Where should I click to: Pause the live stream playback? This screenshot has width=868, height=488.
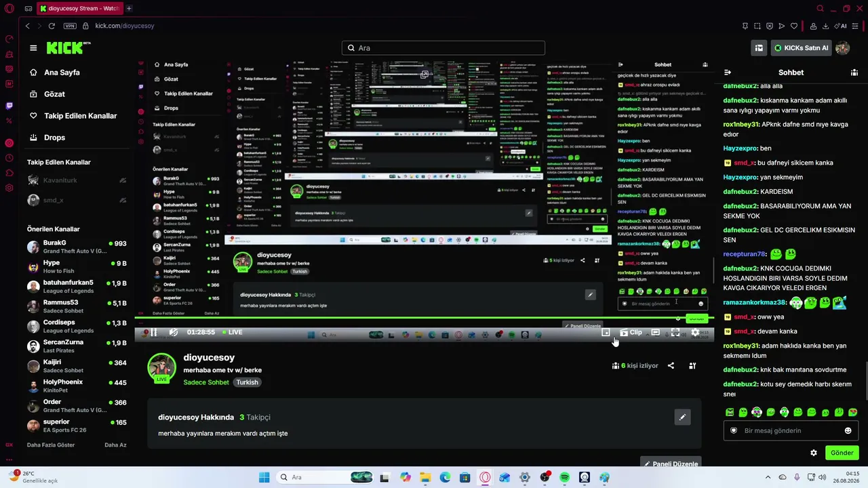(153, 332)
